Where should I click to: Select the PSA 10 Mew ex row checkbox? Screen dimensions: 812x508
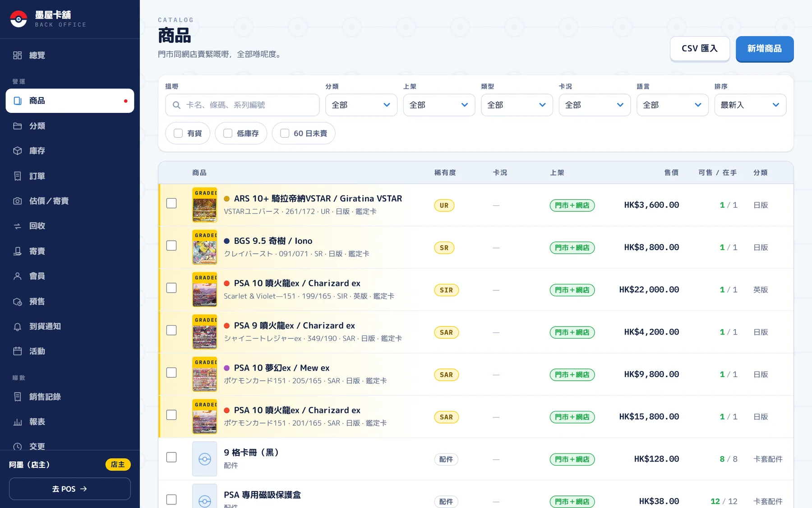[x=171, y=373]
